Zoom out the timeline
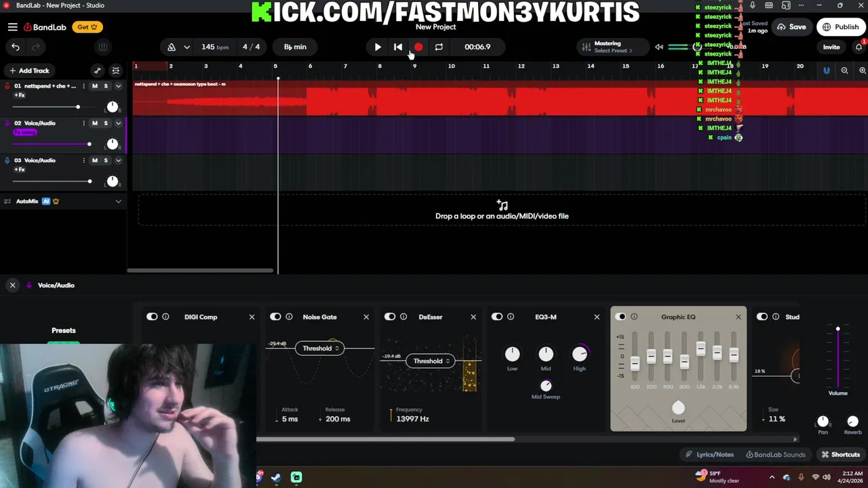Image resolution: width=868 pixels, height=488 pixels. (x=844, y=70)
